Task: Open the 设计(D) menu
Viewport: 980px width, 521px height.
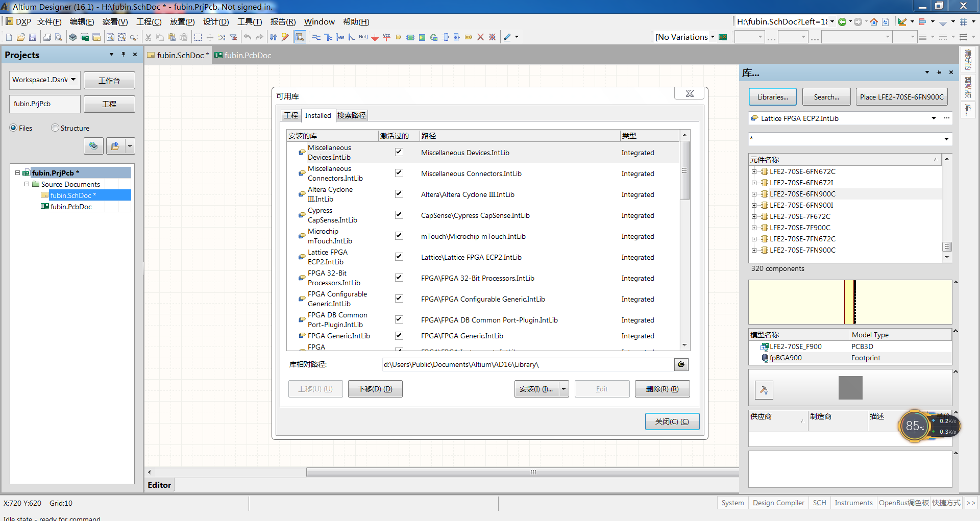Action: (x=216, y=22)
